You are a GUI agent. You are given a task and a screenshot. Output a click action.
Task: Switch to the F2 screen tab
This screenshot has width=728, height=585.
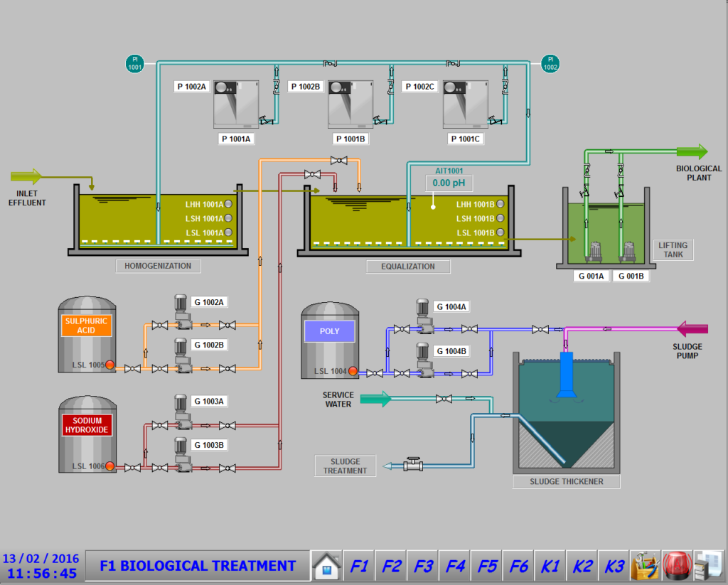[x=391, y=566]
